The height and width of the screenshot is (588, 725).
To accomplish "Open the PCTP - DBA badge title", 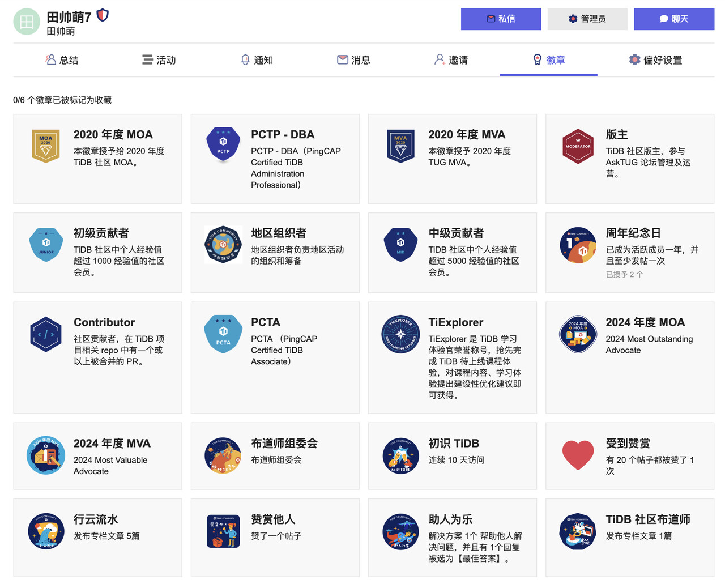I will click(283, 135).
